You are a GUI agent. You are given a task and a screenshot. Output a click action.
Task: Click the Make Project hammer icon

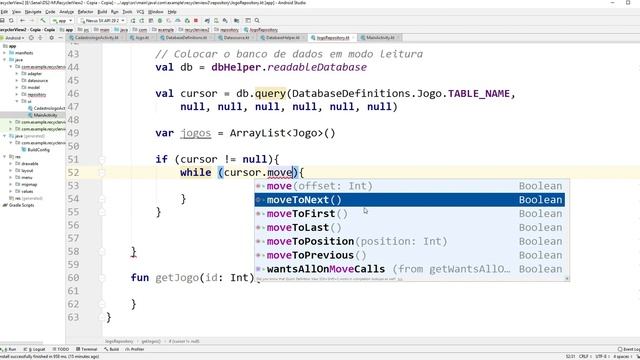(x=42, y=20)
